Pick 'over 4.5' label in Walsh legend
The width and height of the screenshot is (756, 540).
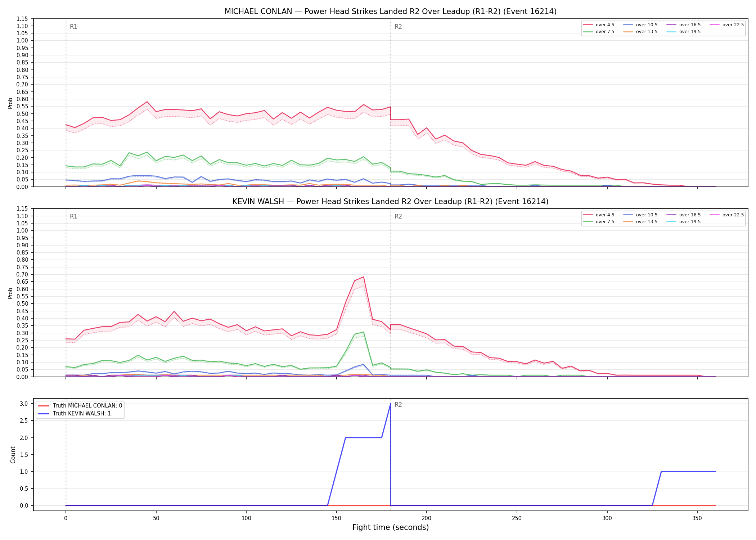(x=605, y=215)
